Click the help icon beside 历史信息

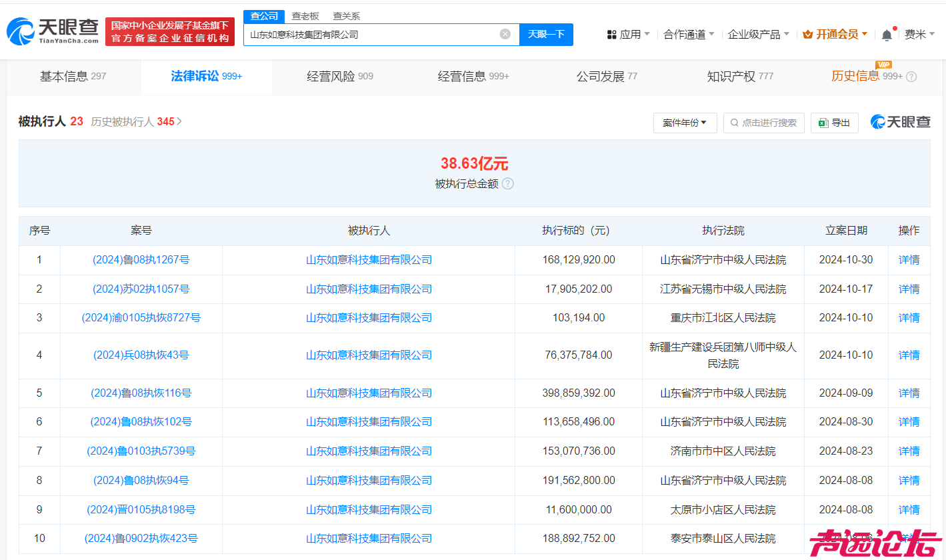911,77
